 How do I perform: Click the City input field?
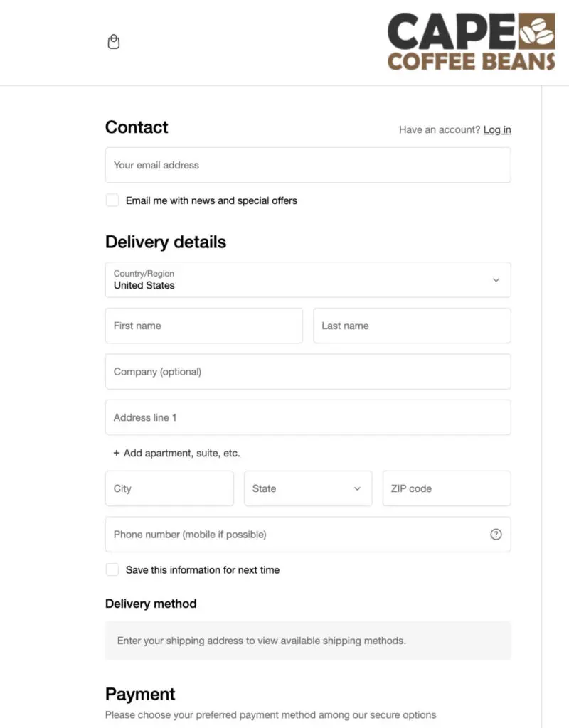(169, 488)
